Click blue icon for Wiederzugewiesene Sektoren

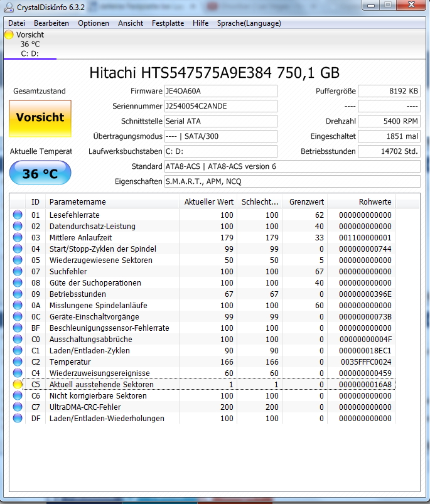pos(18,260)
